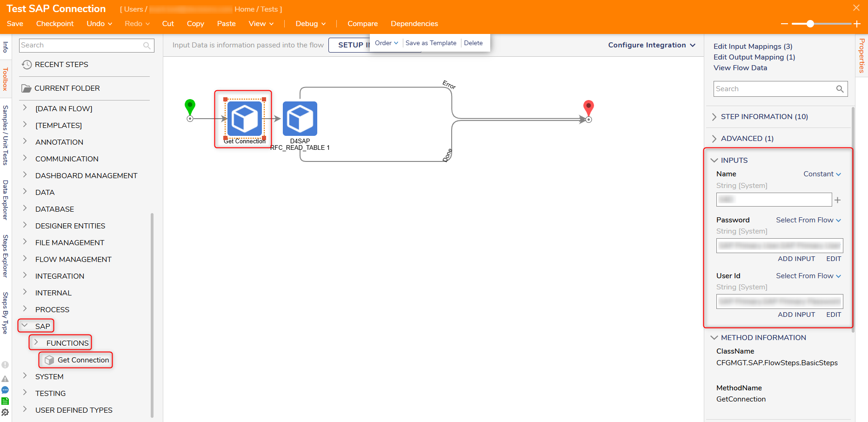This screenshot has width=868, height=422.
Task: Select the Get Connection step on canvas
Action: [x=245, y=119]
